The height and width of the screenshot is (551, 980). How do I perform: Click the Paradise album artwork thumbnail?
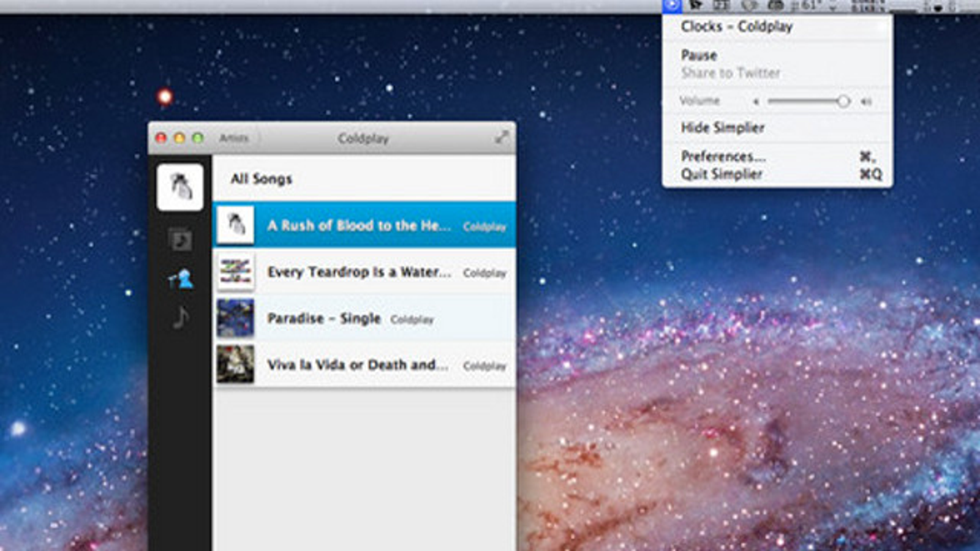pyautogui.click(x=235, y=318)
